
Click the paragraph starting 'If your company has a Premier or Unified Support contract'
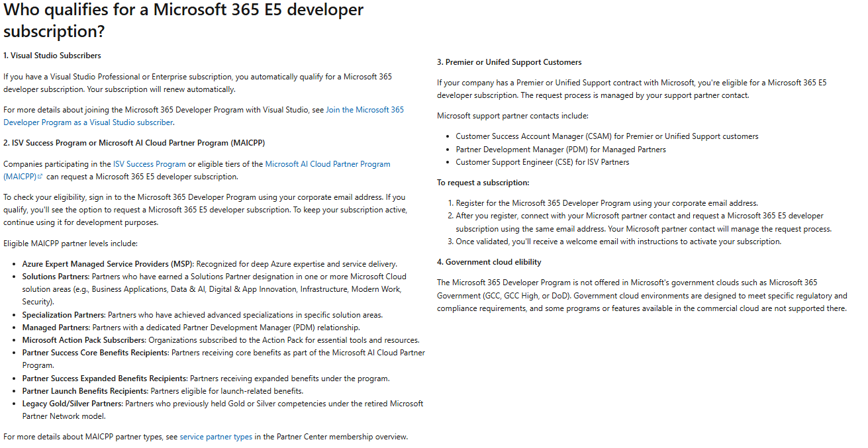click(632, 89)
